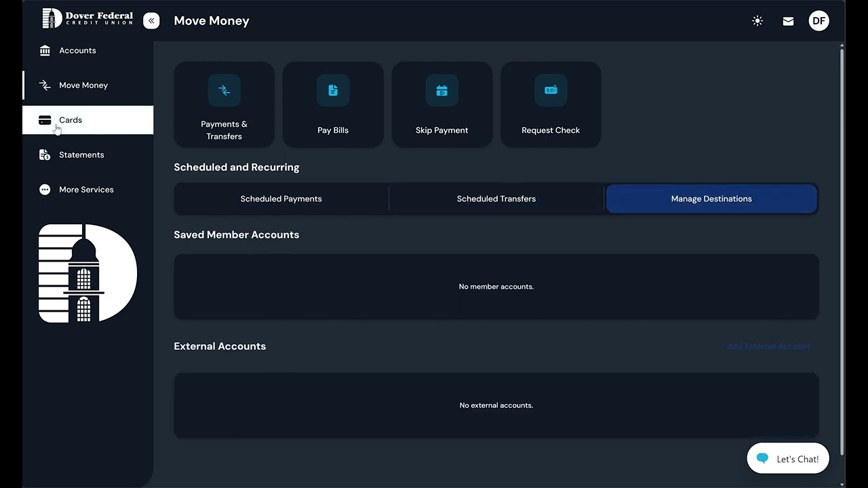Click the Add External Account link
The height and width of the screenshot is (488, 868).
click(768, 346)
